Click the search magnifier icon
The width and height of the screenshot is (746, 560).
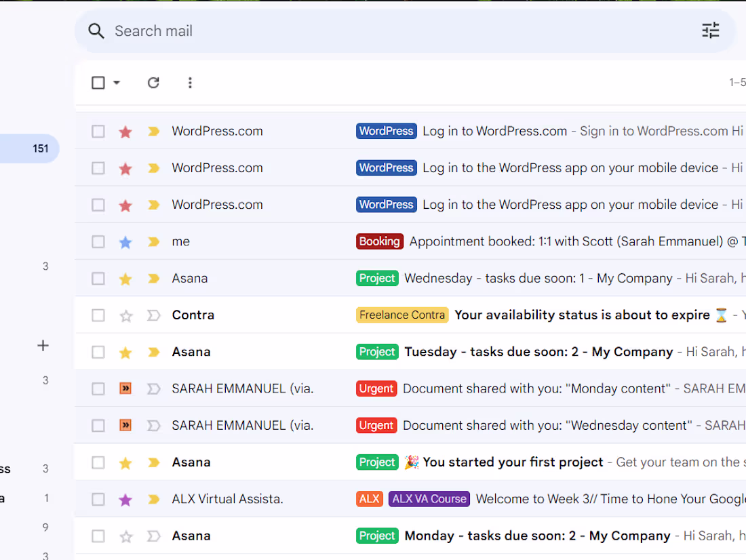pyautogui.click(x=96, y=31)
